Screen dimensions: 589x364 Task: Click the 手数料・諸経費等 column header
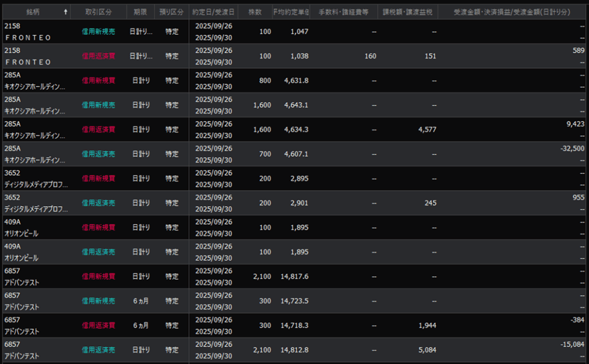click(x=343, y=12)
